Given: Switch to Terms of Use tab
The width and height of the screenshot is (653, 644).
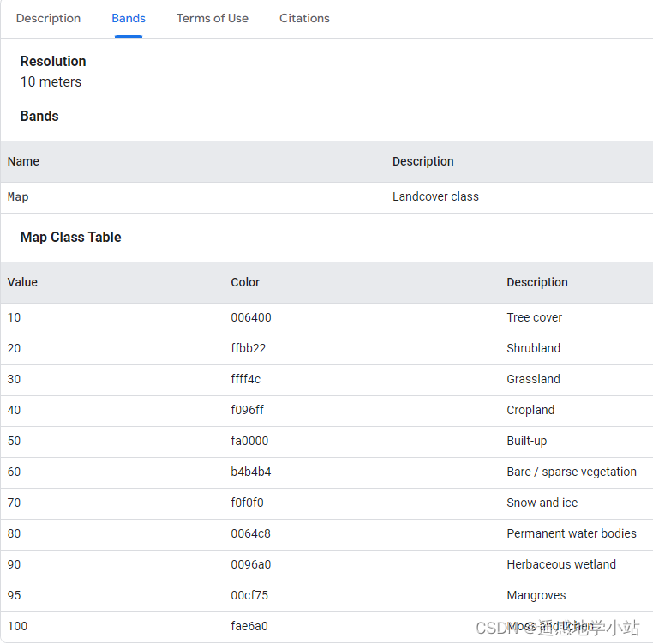Looking at the screenshot, I should pos(213,18).
